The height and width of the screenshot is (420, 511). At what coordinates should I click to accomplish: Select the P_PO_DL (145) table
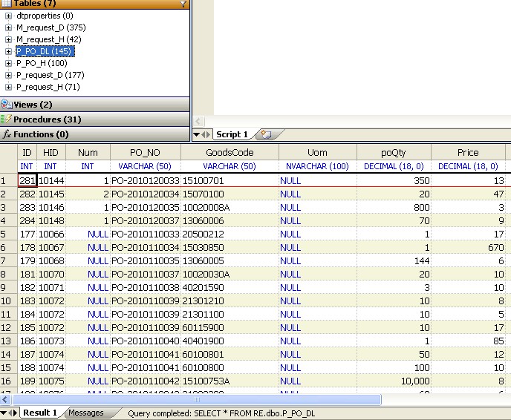[x=45, y=51]
